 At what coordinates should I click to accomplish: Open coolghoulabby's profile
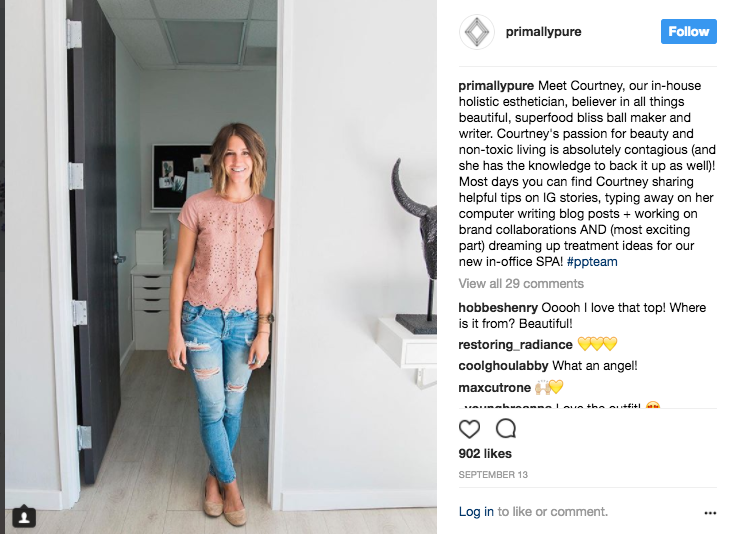point(503,366)
